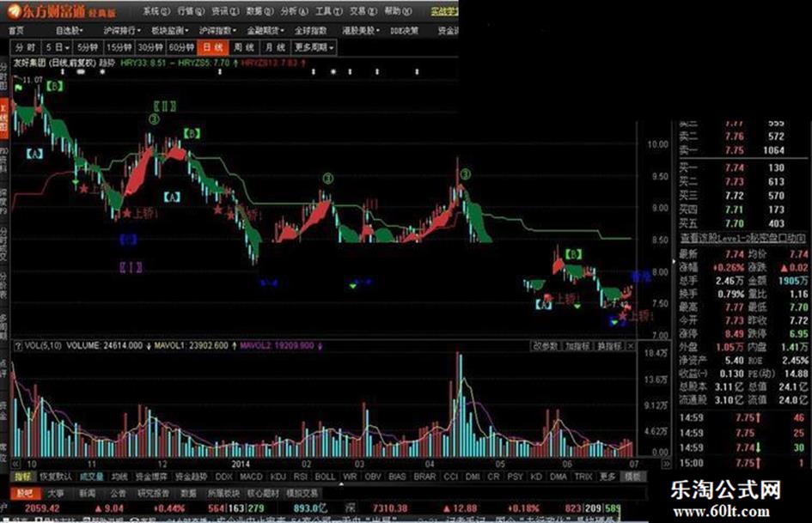Select the 股吧 bottom tab
Viewport: 812px width, 523px height.
pyautogui.click(x=25, y=494)
